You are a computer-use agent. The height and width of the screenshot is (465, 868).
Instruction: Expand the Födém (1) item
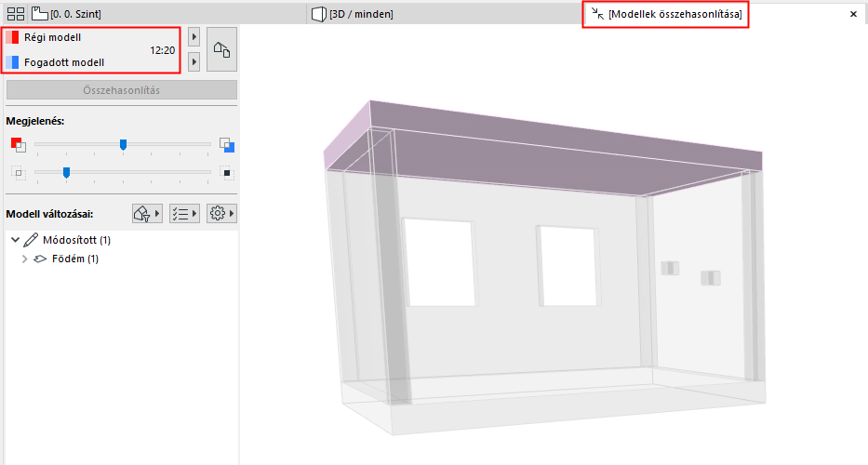click(x=24, y=259)
